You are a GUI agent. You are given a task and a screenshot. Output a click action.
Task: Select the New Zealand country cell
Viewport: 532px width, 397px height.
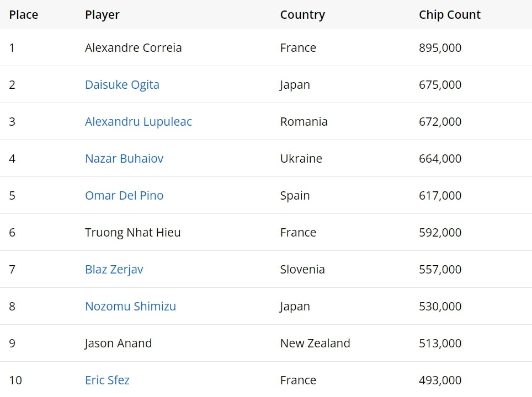[315, 344]
